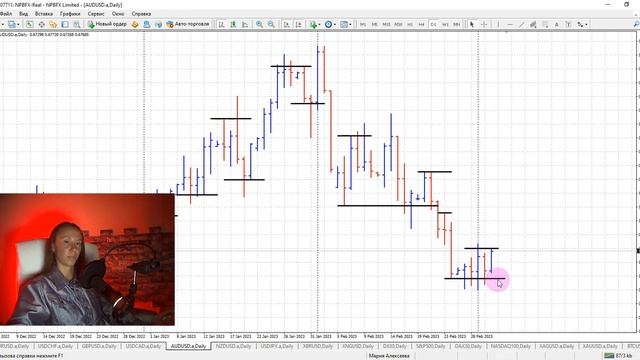640x360 pixels.
Task: Switch chart to Candlesticks type
Action: [233, 24]
